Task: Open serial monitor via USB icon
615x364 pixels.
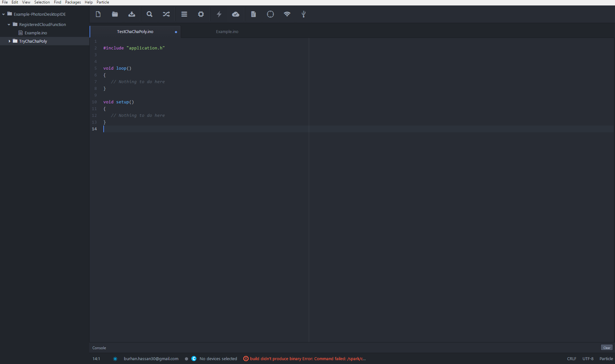Action: pos(304,14)
